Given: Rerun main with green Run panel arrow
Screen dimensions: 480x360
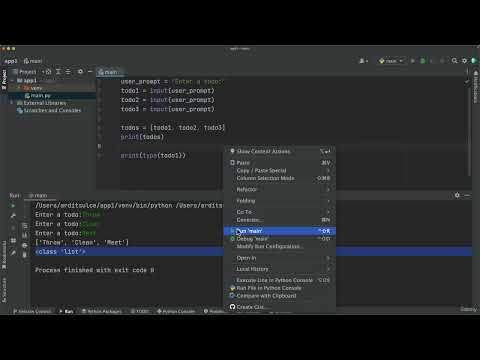Looking at the screenshot, I should tap(13, 206).
